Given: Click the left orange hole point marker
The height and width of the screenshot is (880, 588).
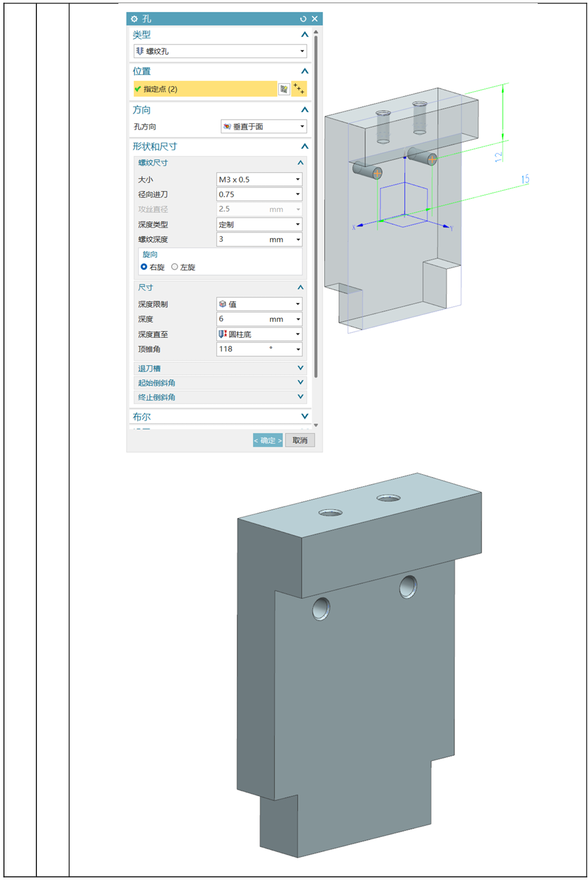Looking at the screenshot, I should pyautogui.click(x=377, y=173).
